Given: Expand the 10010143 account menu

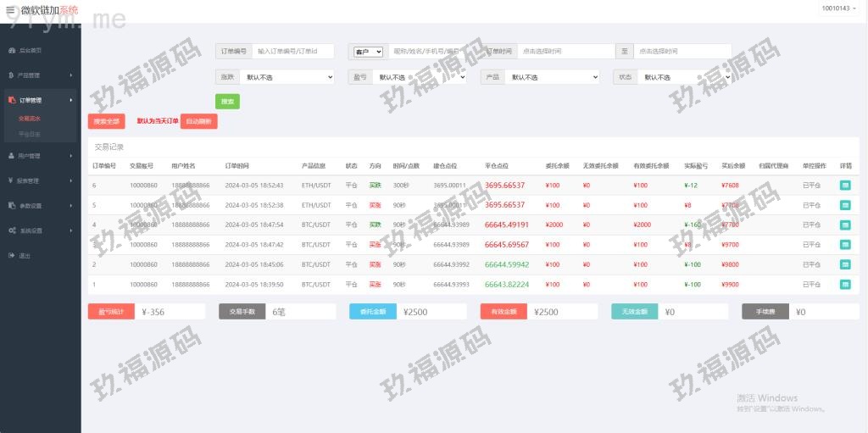Looking at the screenshot, I should 839,8.
